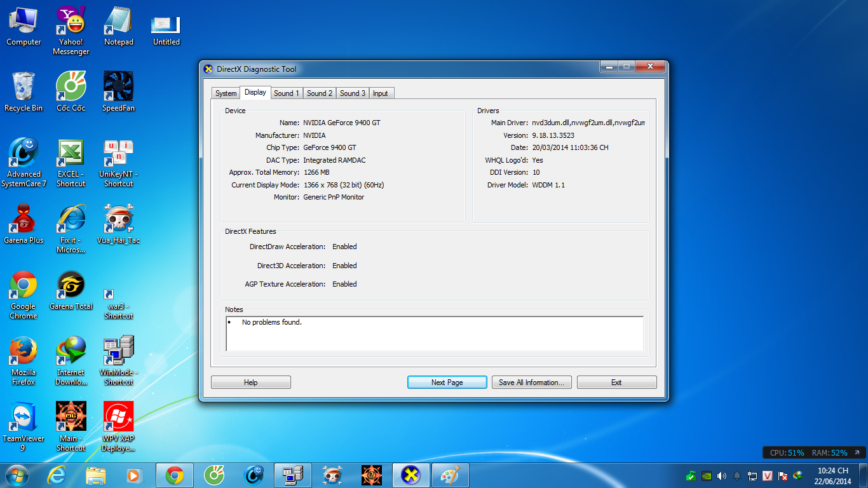Click the volume speaker icon in the system tray
This screenshot has width=868, height=488.
pos(722,475)
